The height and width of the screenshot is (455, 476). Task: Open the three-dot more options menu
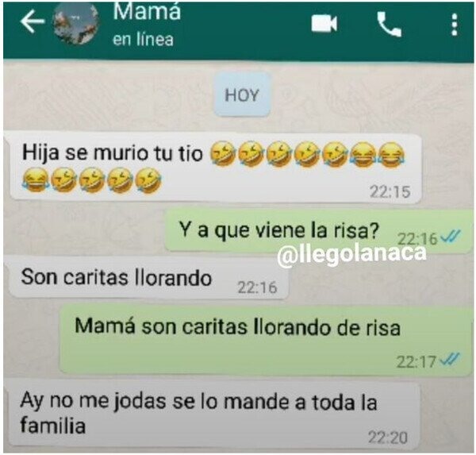pos(454,25)
